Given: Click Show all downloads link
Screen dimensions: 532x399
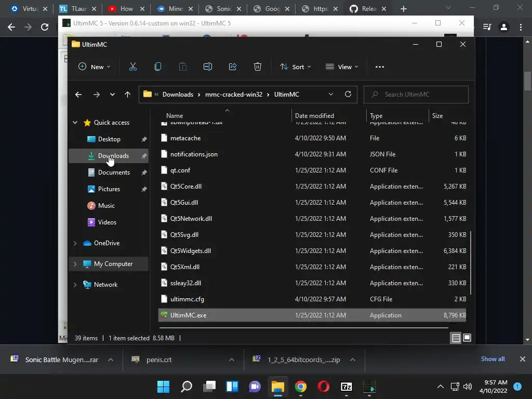Looking at the screenshot, I should (493, 359).
